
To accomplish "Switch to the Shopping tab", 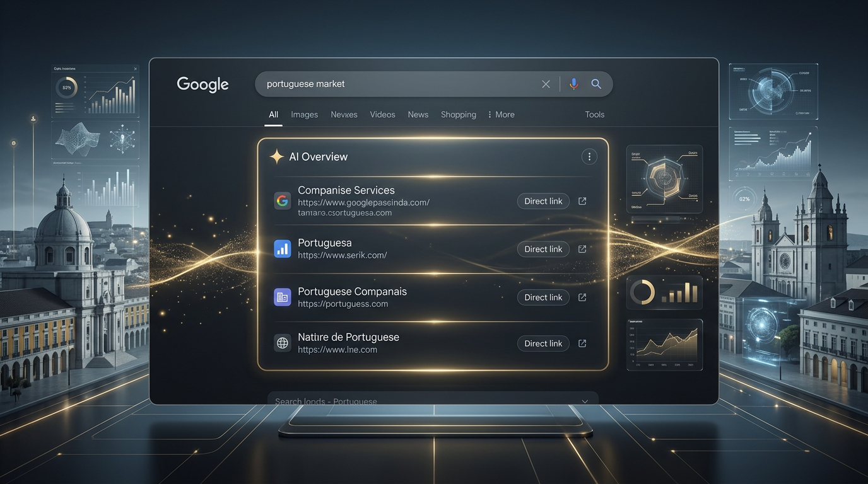I will (459, 115).
